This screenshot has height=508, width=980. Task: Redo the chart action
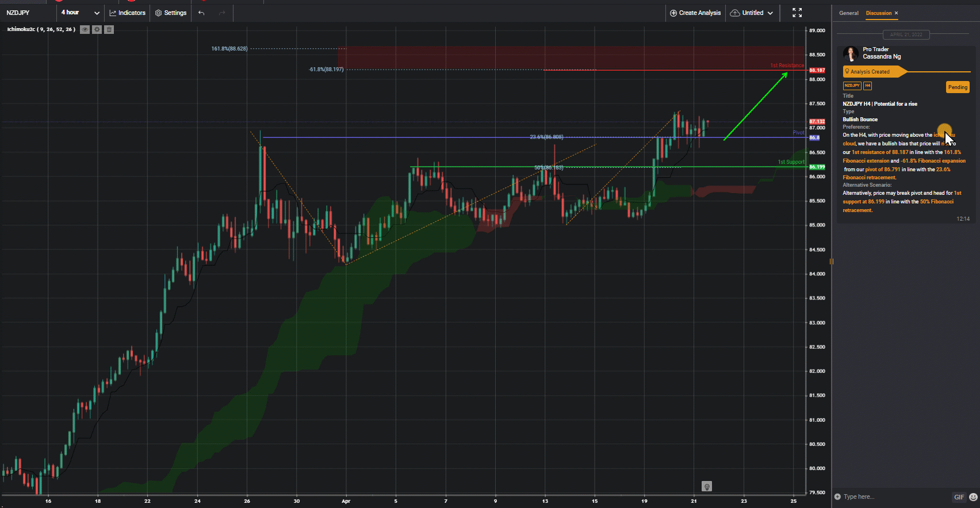[x=222, y=13]
